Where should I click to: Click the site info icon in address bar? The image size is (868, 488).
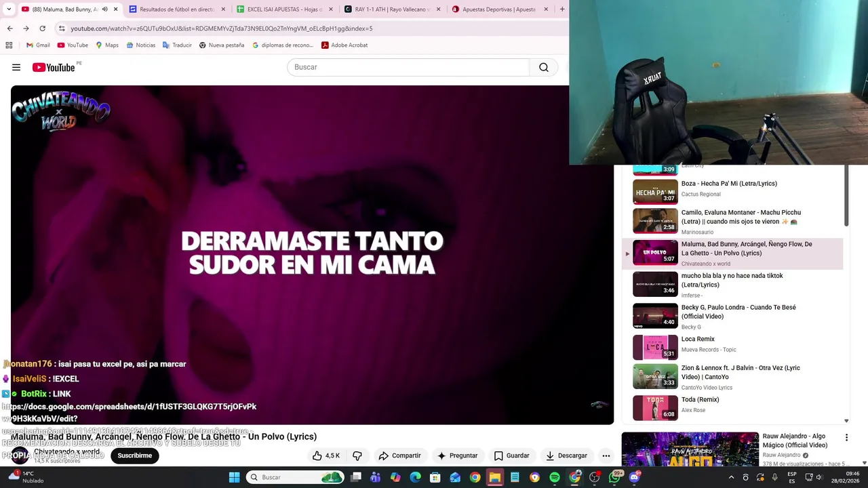(62, 28)
